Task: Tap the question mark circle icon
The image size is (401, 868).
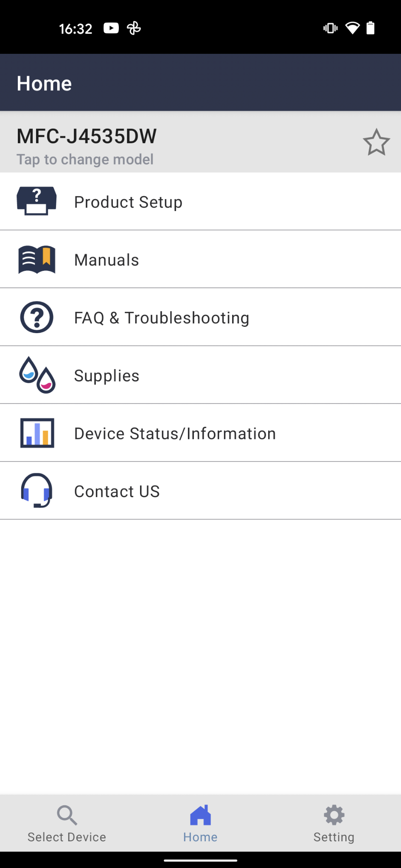Action: click(x=37, y=317)
